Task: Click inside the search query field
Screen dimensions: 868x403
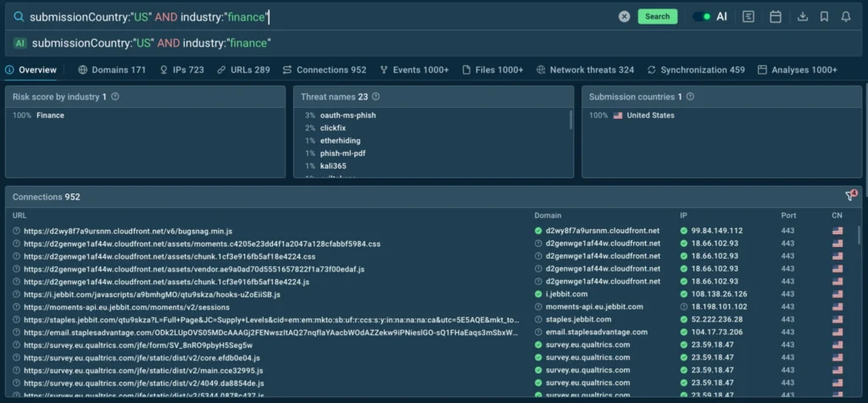Action: pos(321,17)
